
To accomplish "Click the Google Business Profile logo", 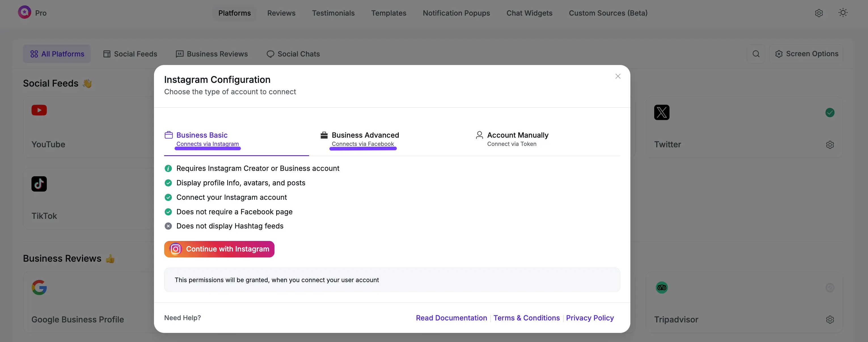I will 39,287.
